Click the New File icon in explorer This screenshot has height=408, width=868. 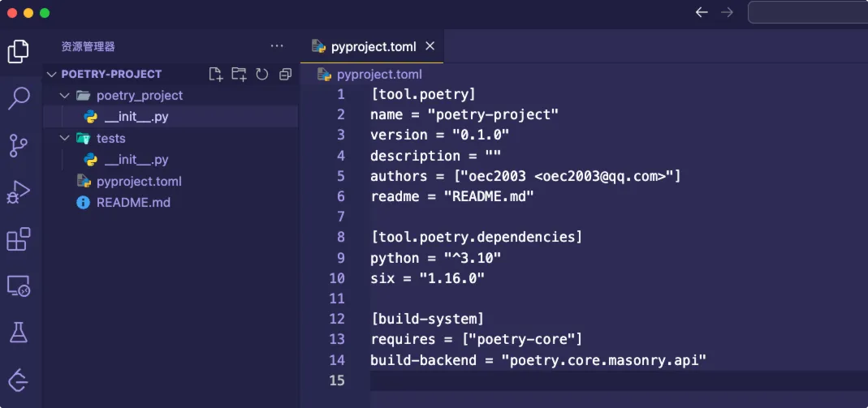point(216,74)
